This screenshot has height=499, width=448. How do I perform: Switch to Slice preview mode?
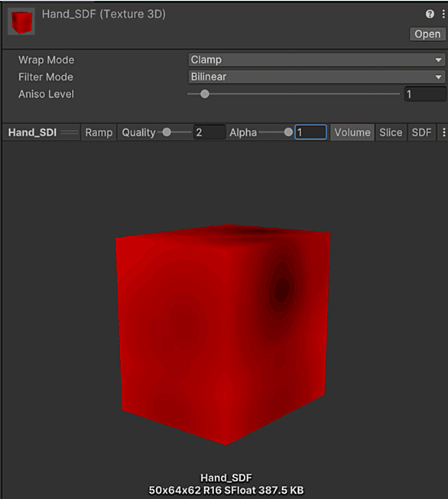click(391, 132)
